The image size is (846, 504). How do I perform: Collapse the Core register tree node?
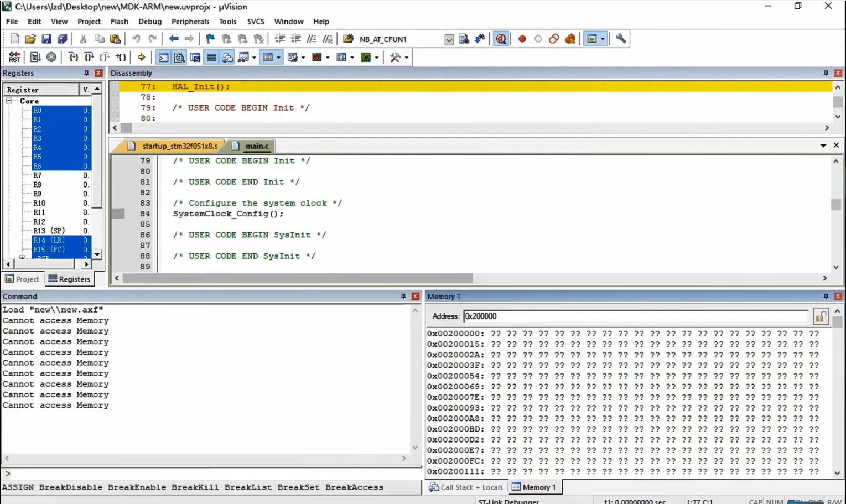pyautogui.click(x=9, y=101)
